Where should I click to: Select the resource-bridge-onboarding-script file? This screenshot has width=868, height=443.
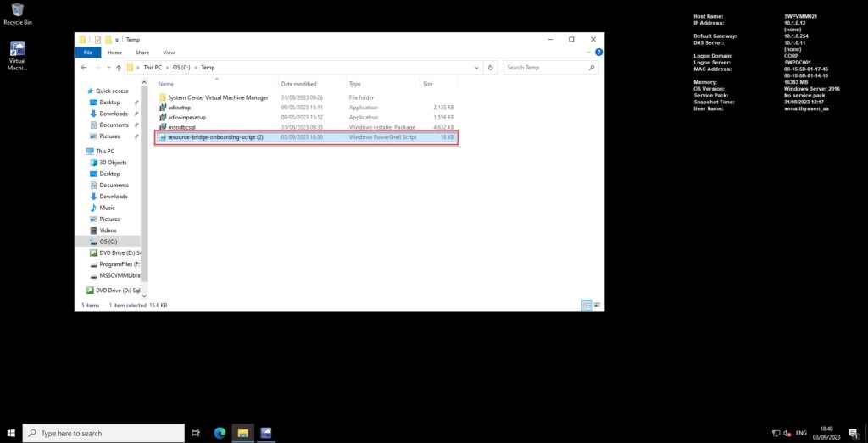pyautogui.click(x=215, y=136)
